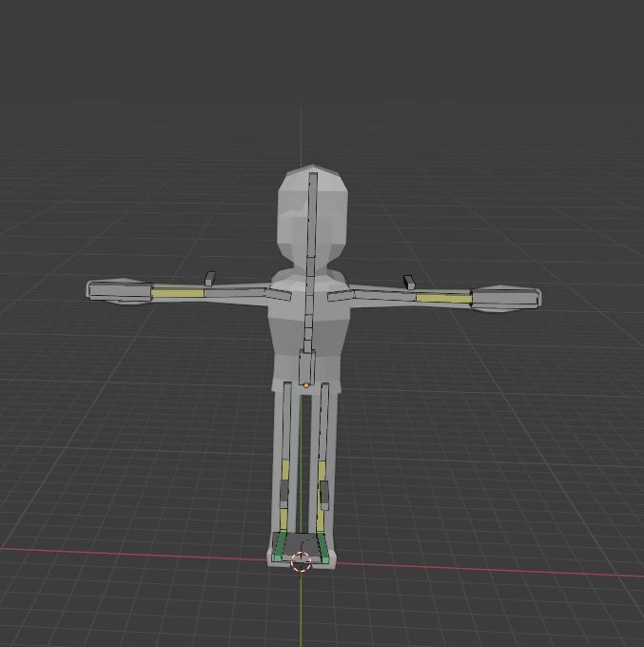This screenshot has height=647, width=644.
Task: Click the orange object origin dot
Action: click(306, 385)
